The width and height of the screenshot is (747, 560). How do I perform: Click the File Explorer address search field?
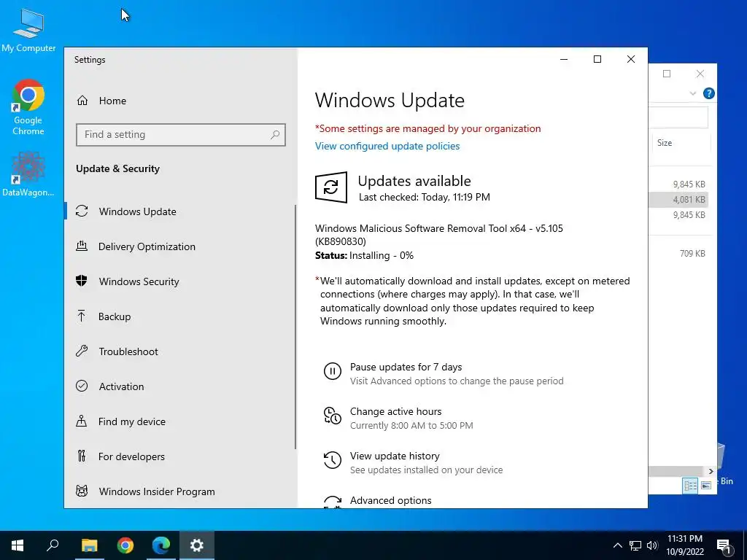click(x=678, y=117)
